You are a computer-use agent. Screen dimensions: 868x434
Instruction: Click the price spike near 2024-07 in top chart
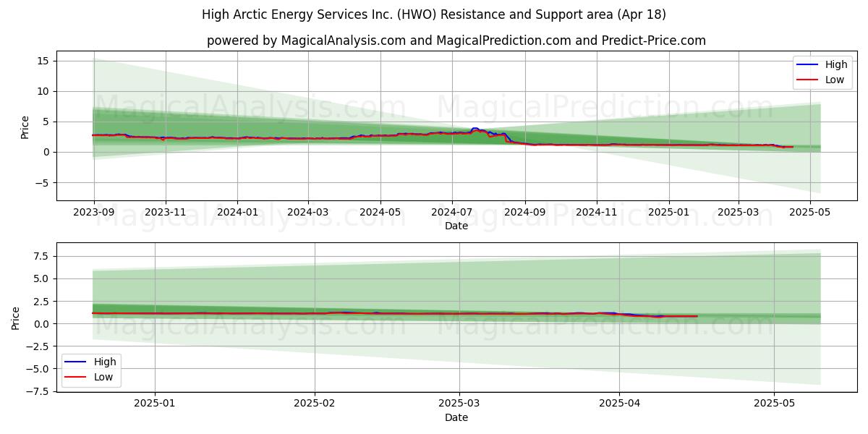pyautogui.click(x=475, y=129)
